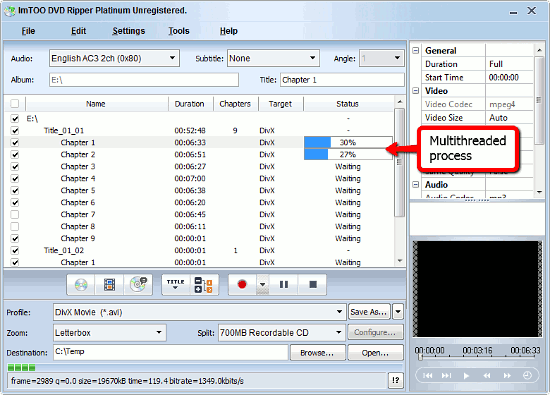Open dropdown arrow beside record button
The width and height of the screenshot is (550, 395).
(262, 284)
